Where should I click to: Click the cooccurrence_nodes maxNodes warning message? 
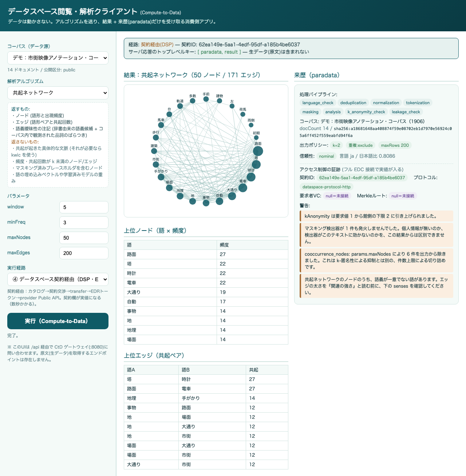point(376,260)
